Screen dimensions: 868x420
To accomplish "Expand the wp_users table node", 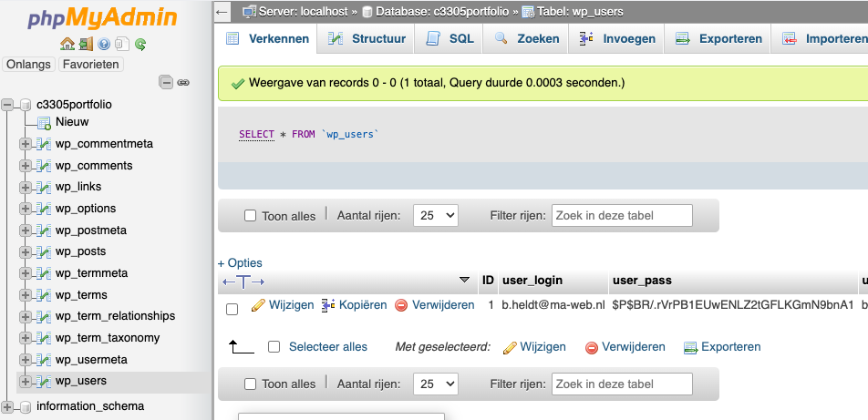I will 25,381.
